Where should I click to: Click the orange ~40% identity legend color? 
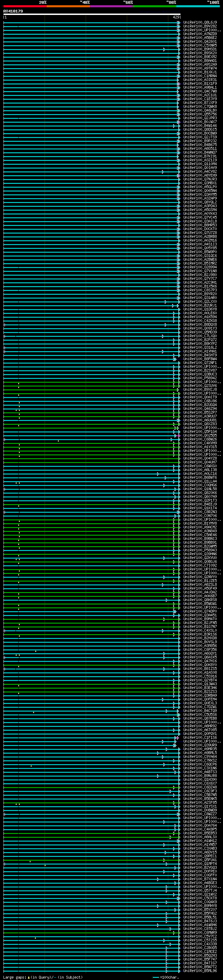(x=68, y=7)
